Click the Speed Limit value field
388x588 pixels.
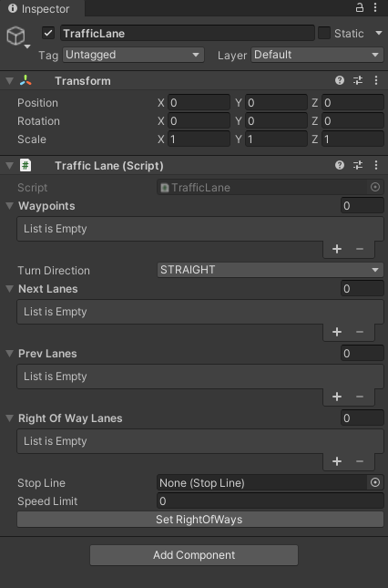coord(270,501)
